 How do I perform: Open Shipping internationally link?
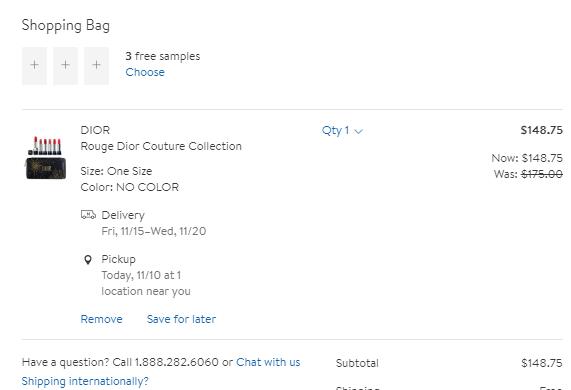[x=85, y=381]
